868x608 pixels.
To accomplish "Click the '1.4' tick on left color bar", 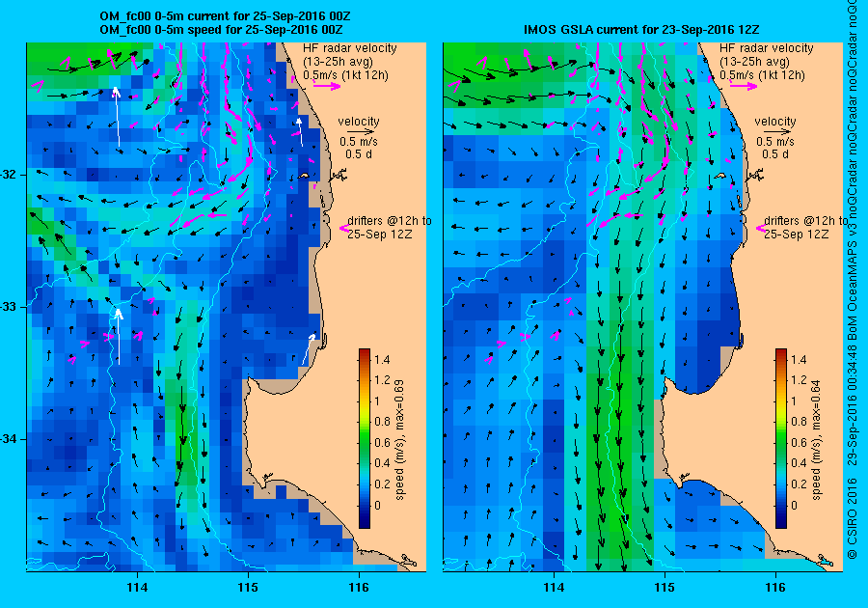I will coord(382,359).
